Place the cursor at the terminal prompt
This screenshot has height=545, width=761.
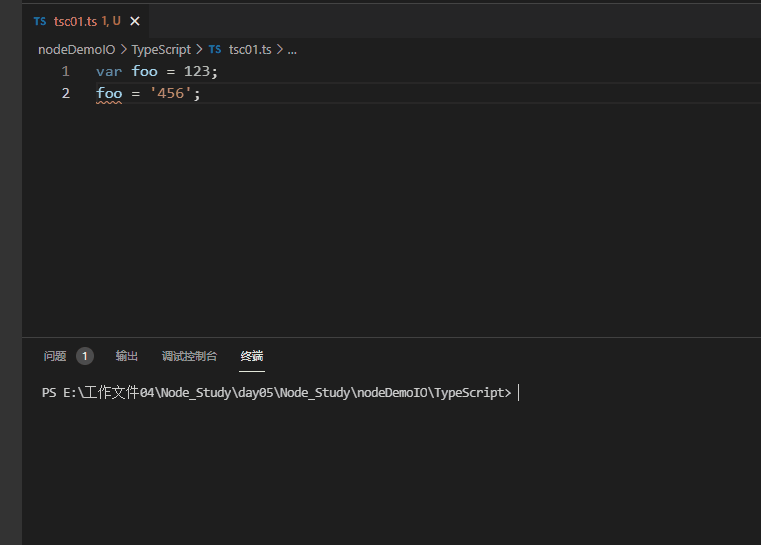[519, 393]
